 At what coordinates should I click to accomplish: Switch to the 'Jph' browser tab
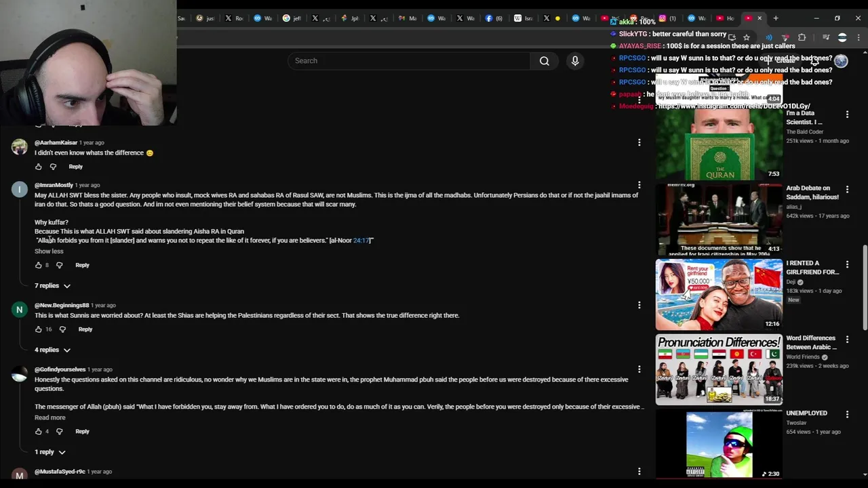350,18
